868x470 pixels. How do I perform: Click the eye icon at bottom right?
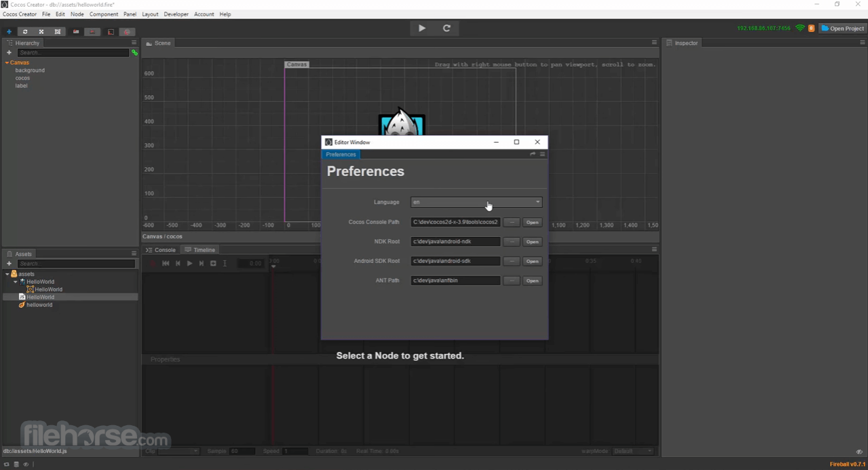[859, 452]
